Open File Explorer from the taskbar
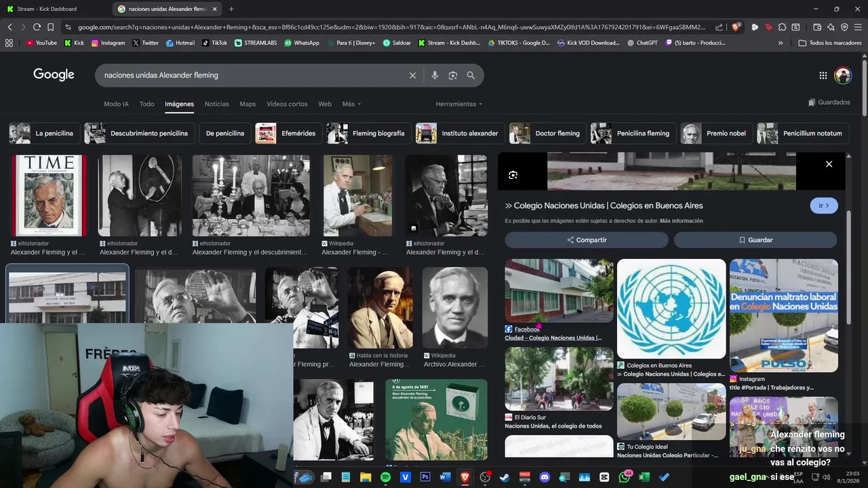Image resolution: width=868 pixels, height=488 pixels. pos(366,477)
